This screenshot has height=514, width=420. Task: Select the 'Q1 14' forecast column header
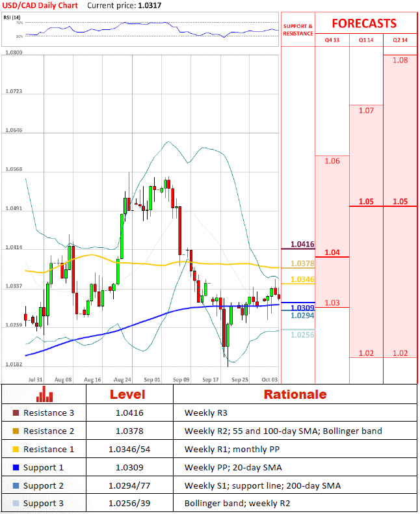(366, 40)
